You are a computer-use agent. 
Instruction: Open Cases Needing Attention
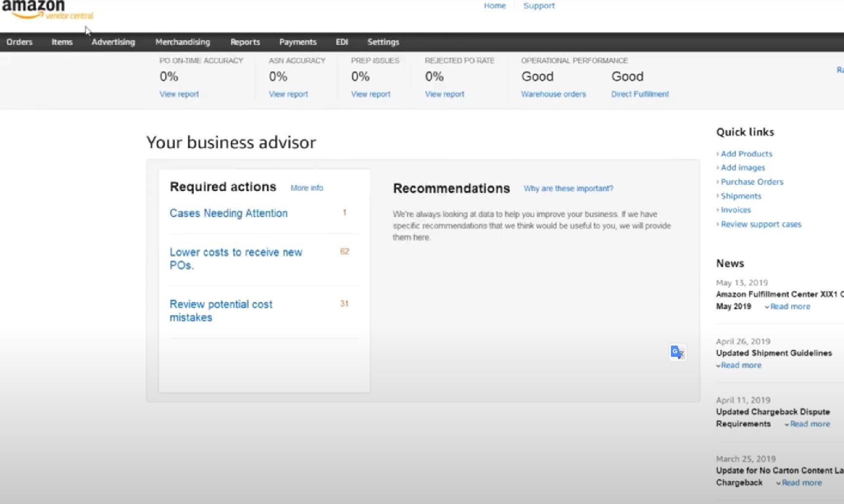click(228, 213)
